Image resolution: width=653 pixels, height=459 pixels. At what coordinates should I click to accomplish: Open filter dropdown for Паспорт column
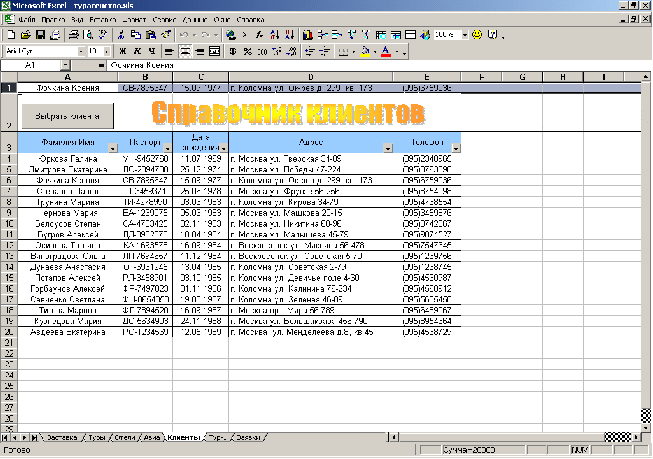point(167,148)
